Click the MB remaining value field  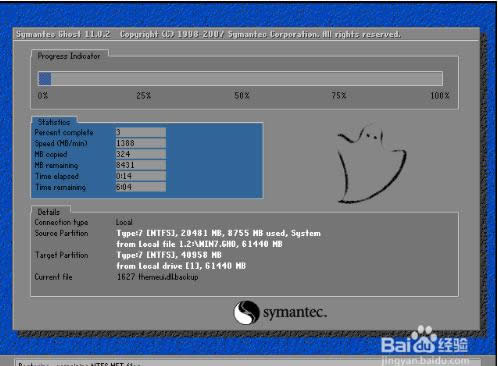point(141,165)
